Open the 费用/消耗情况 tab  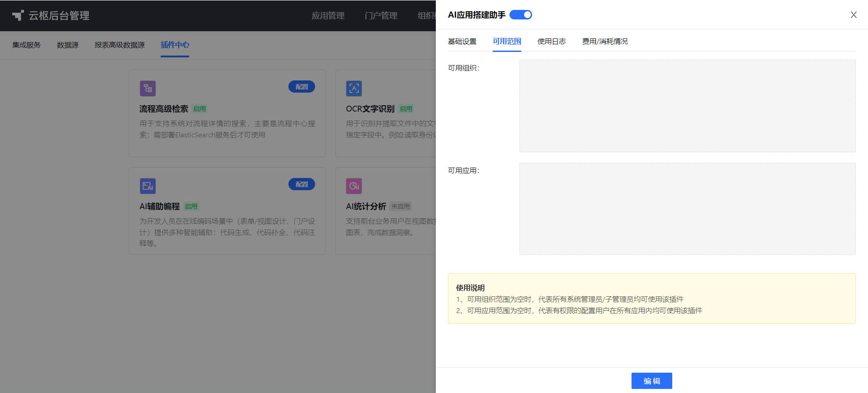click(605, 42)
